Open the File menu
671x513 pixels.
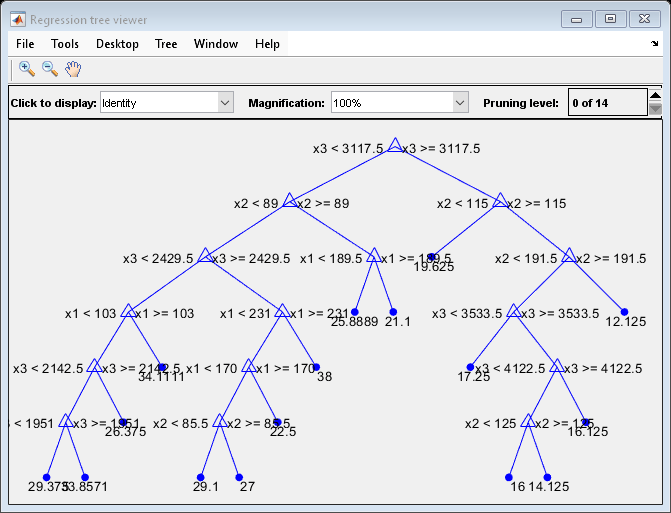pyautogui.click(x=25, y=44)
